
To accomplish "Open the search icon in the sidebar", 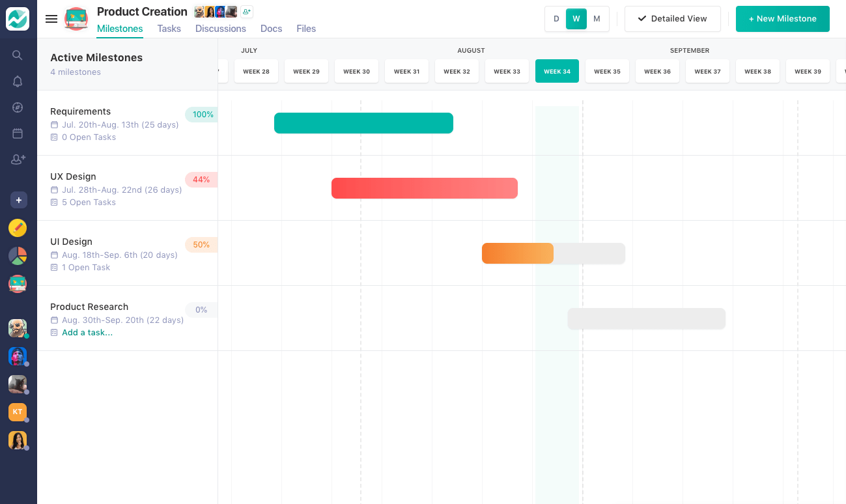I will coord(18,55).
